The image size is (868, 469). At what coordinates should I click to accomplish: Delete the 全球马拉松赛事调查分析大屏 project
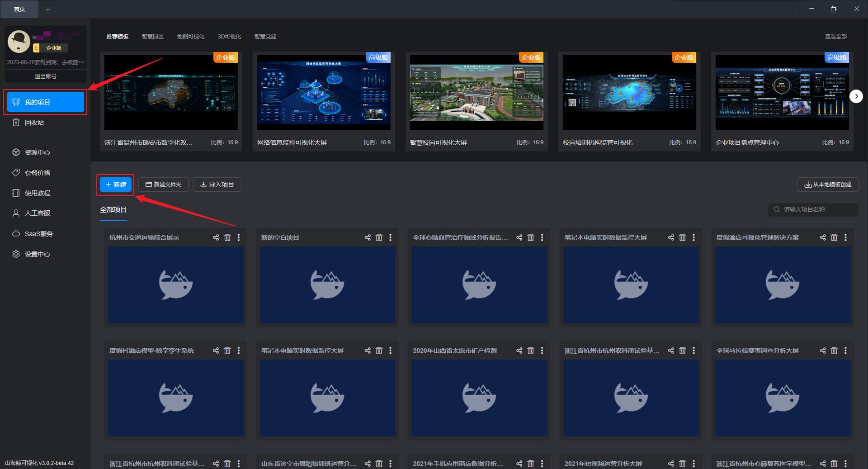pyautogui.click(x=834, y=351)
